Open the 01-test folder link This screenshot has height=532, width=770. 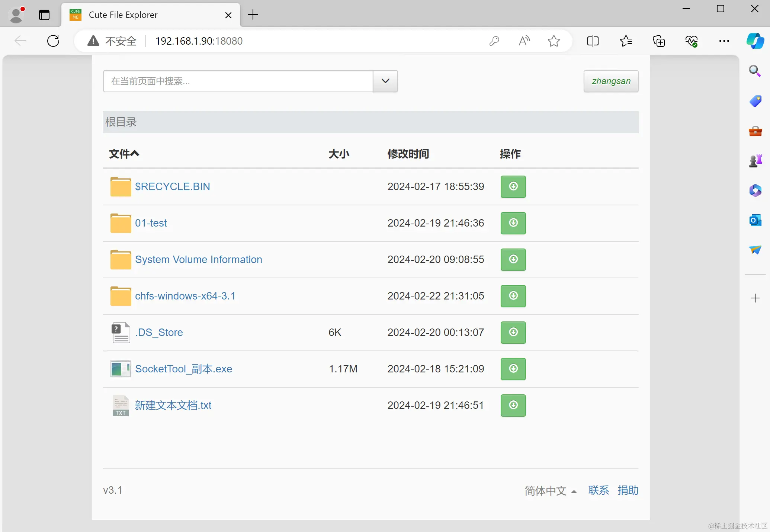(x=151, y=223)
